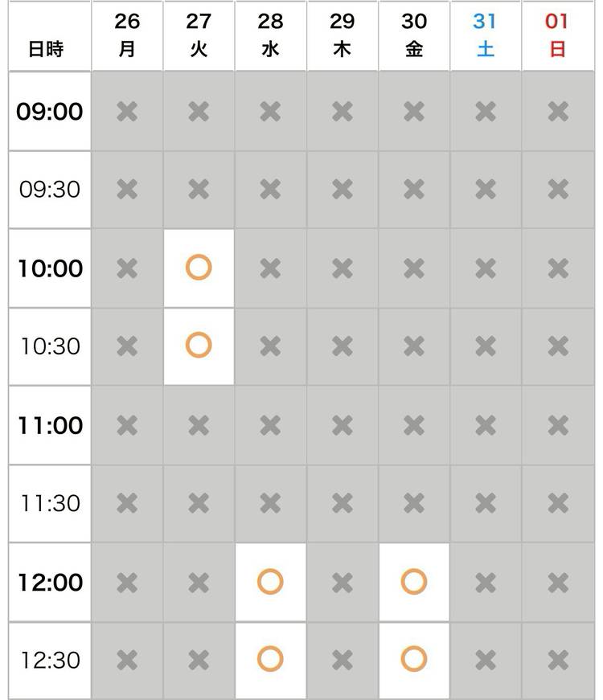The image size is (603, 700).
Task: Click unavailable X on Sunday 01 09:00
Action: pos(557,111)
